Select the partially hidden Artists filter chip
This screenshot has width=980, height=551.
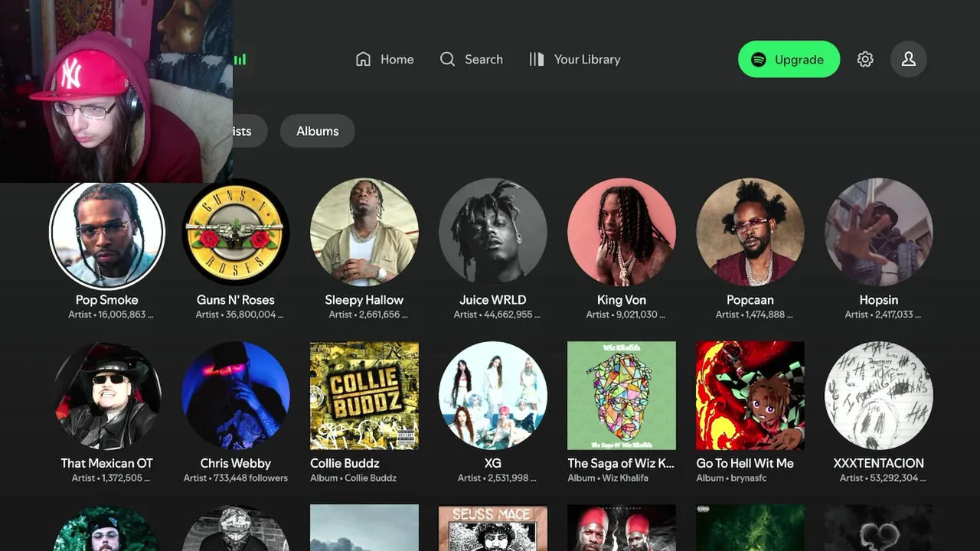point(249,131)
